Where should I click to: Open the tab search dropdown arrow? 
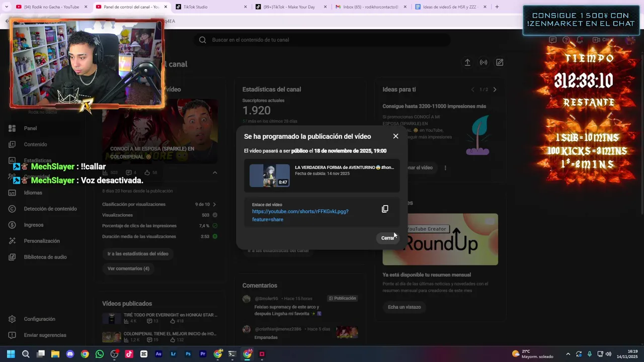(x=6, y=7)
